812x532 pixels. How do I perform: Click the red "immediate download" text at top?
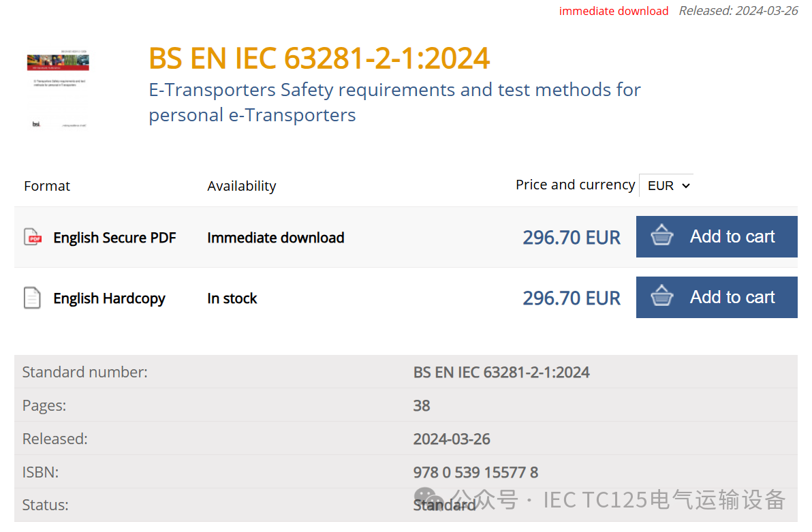(x=613, y=11)
